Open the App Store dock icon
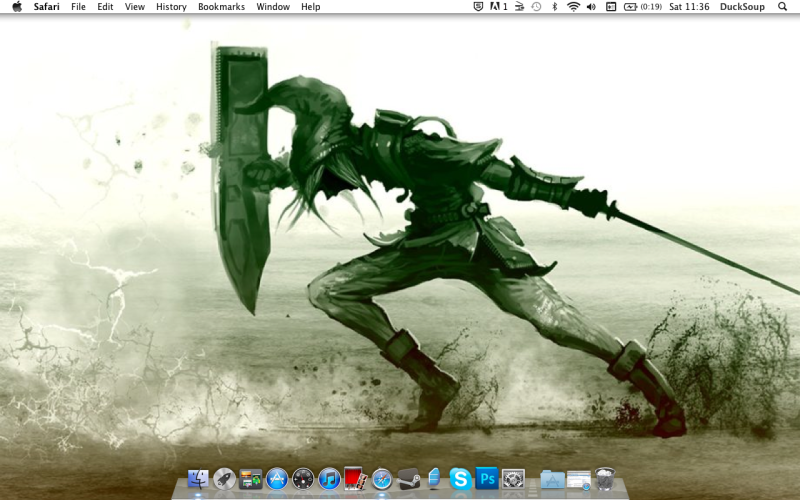The image size is (800, 500). (x=277, y=479)
